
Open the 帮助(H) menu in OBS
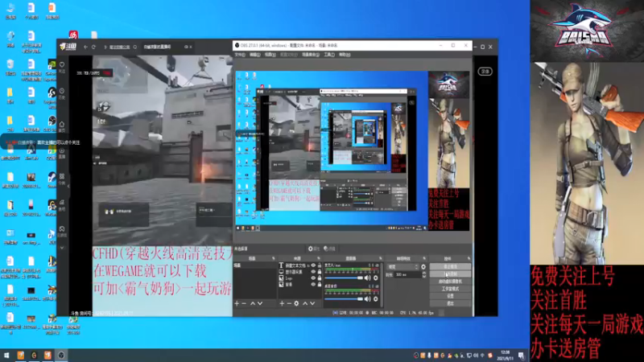click(x=345, y=54)
